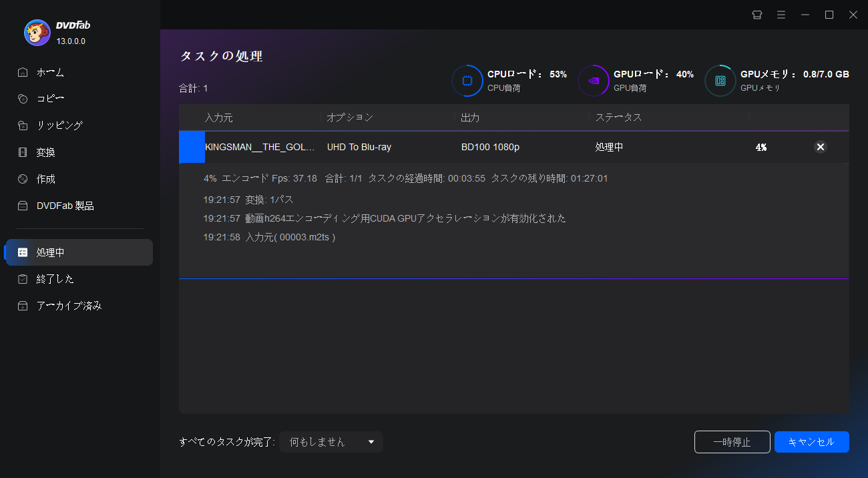Click the ホーム home icon in sidebar
Image resolution: width=868 pixels, height=478 pixels.
click(x=23, y=72)
